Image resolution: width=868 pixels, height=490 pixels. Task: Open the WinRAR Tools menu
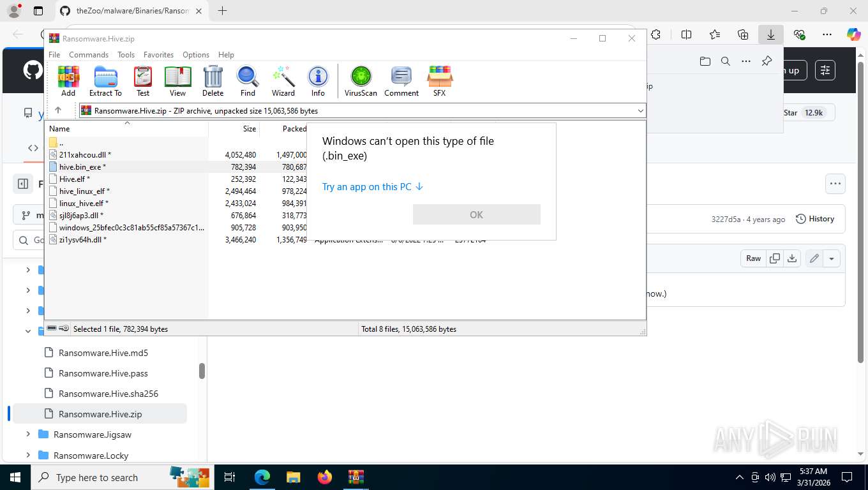coord(126,55)
